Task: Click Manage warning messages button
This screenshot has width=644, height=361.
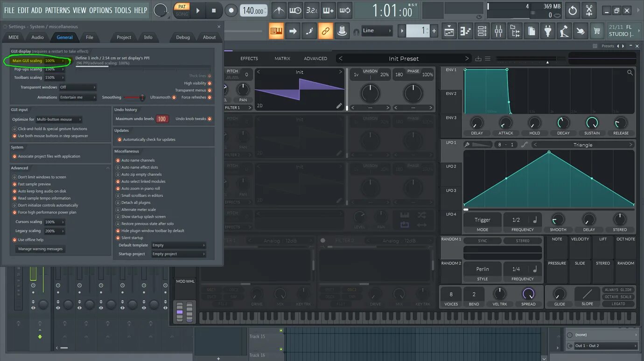Action: pyautogui.click(x=40, y=249)
